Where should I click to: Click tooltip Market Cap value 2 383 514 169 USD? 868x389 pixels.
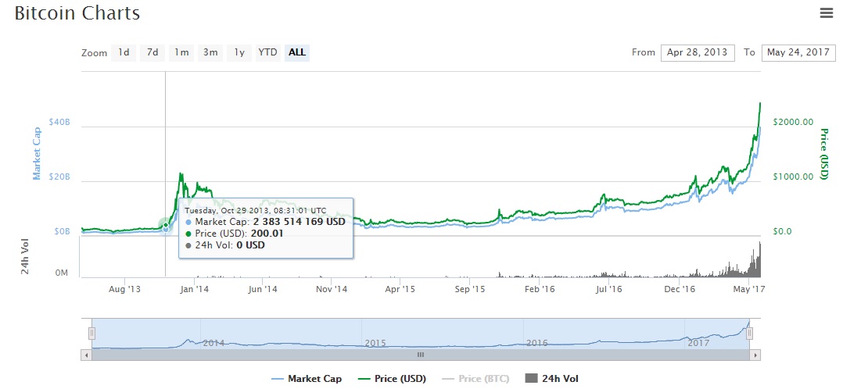coord(299,221)
